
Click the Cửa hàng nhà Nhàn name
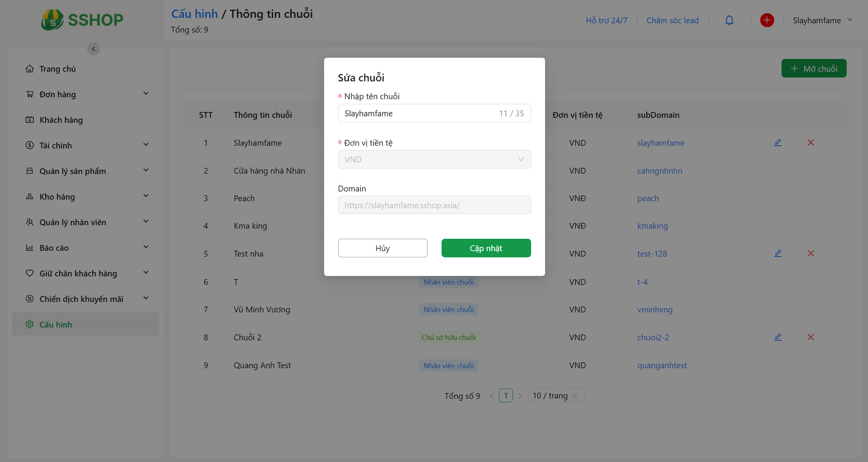click(x=269, y=171)
